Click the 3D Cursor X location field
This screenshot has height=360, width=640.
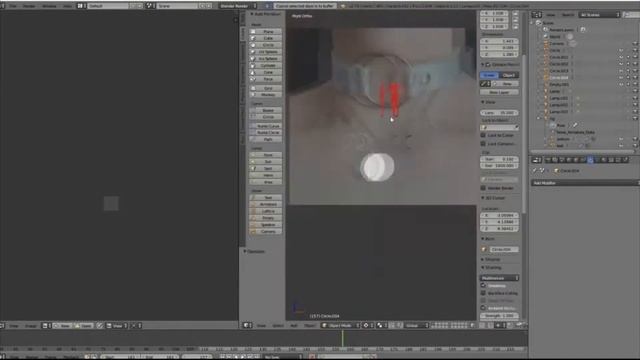[500, 215]
